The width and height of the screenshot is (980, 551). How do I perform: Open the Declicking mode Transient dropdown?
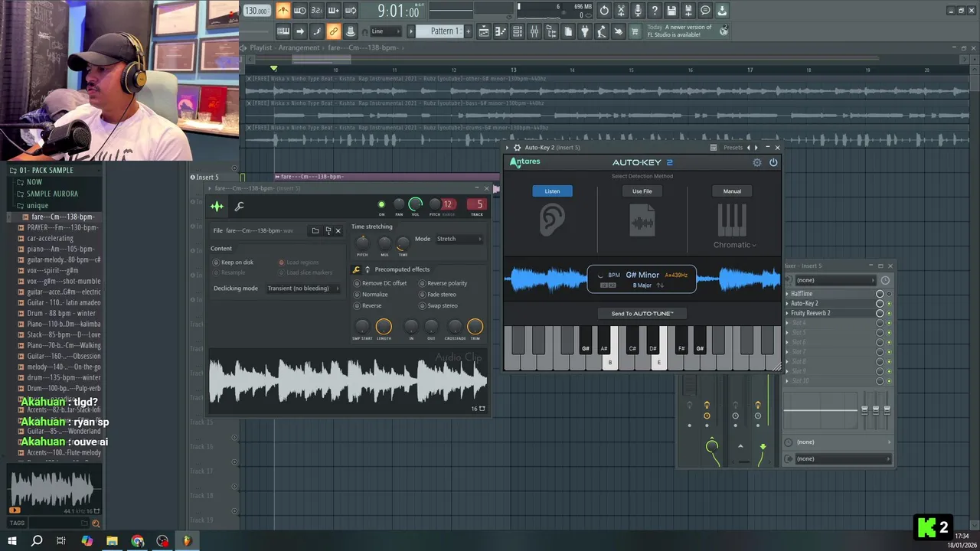302,289
